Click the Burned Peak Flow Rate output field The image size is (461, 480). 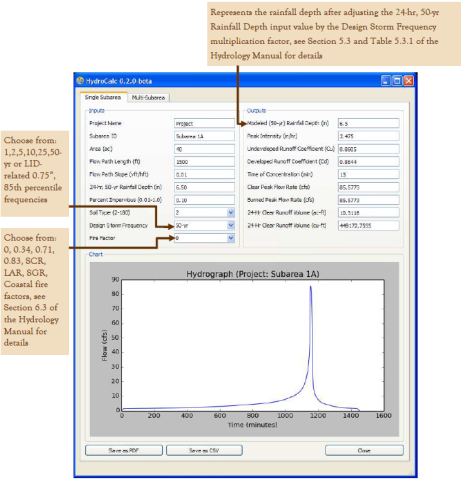coord(368,200)
